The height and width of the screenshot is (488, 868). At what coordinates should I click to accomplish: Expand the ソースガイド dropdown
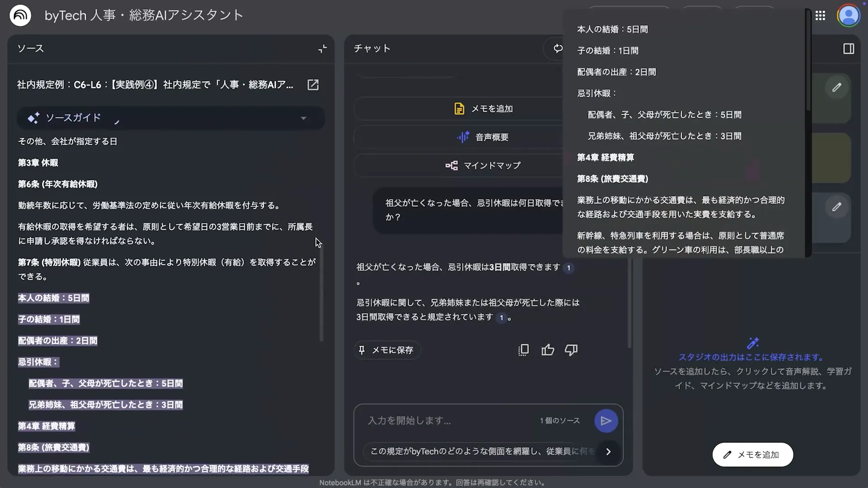click(303, 118)
